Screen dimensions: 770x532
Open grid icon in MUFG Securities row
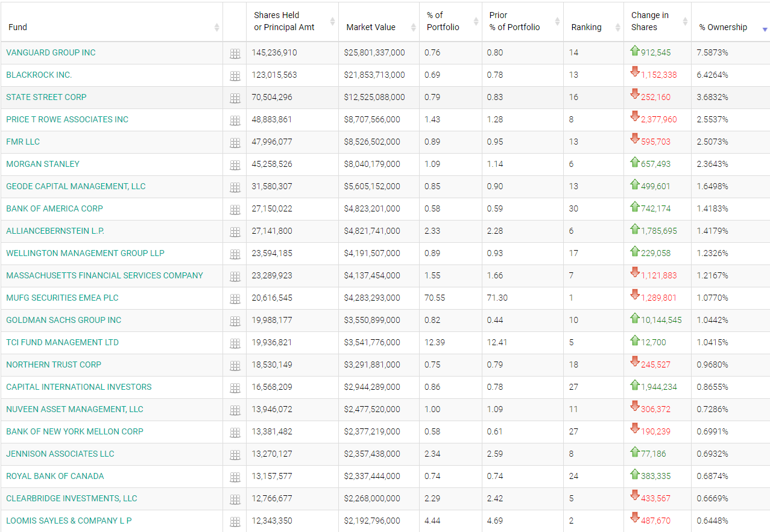tap(235, 299)
